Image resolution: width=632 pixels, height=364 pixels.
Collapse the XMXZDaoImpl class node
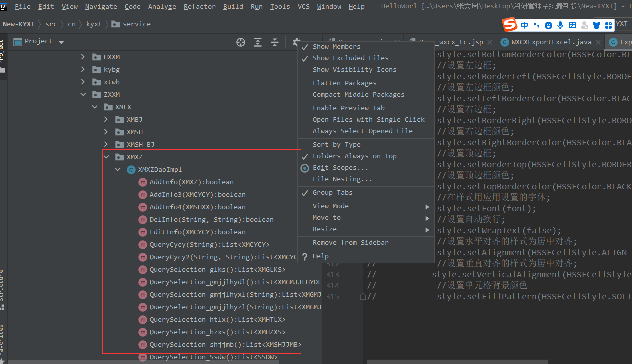(x=118, y=170)
